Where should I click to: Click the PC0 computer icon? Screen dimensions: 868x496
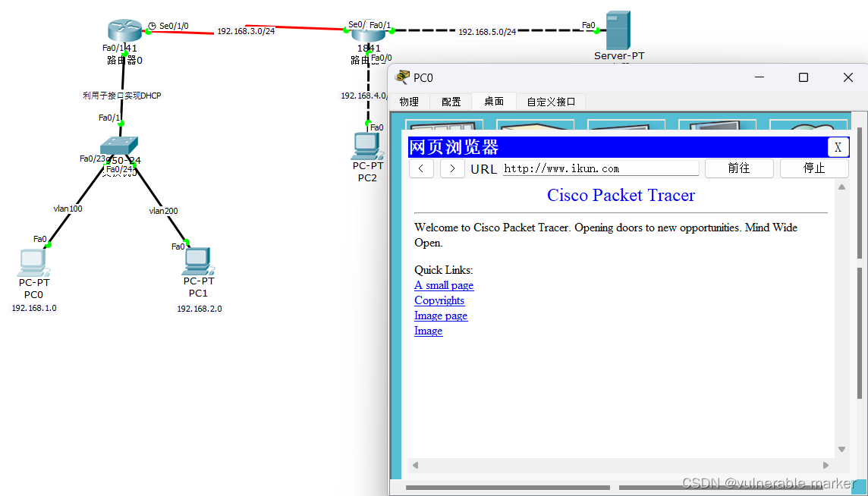pos(33,263)
